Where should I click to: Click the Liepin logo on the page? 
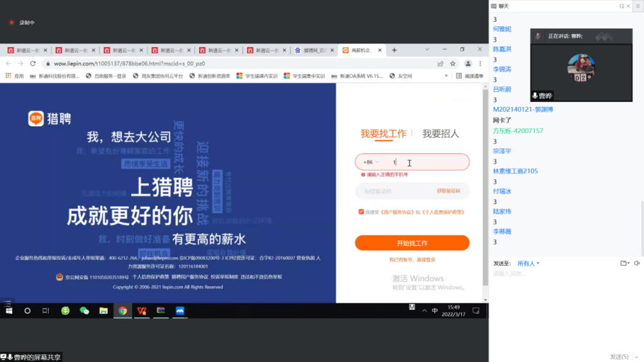click(49, 118)
